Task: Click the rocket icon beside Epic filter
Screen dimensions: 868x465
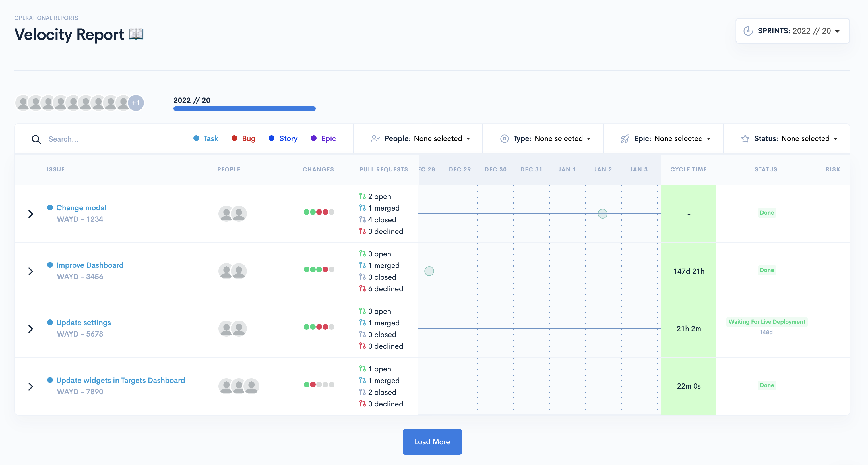Action: (x=625, y=139)
